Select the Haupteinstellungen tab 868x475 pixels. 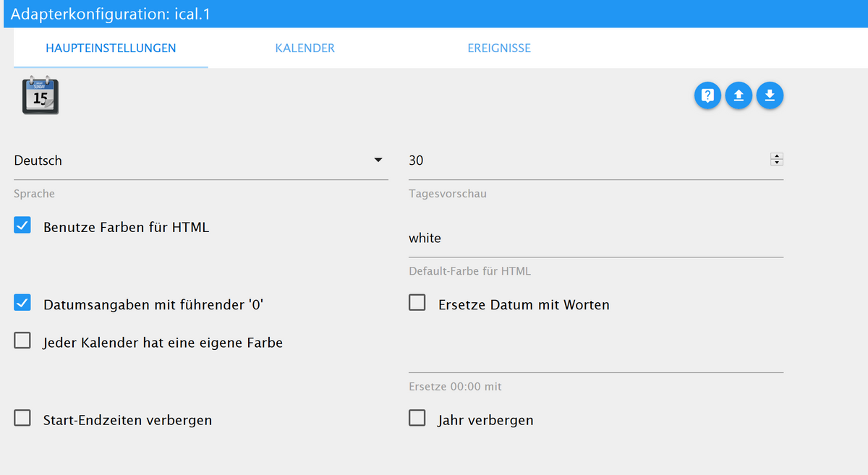click(x=111, y=48)
